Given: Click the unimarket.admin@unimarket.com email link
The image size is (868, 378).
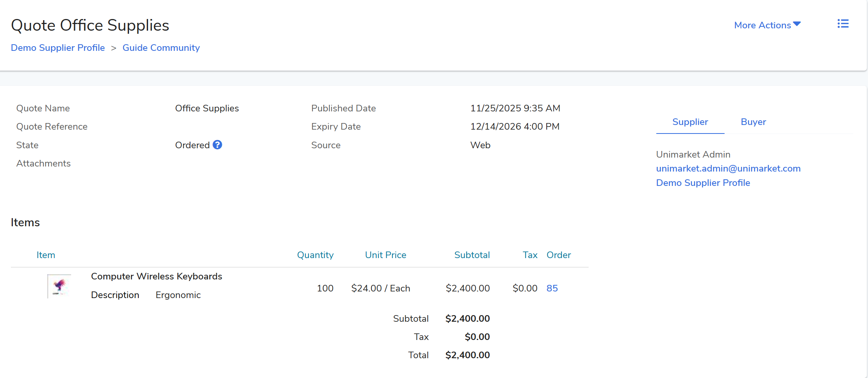Looking at the screenshot, I should click(728, 168).
